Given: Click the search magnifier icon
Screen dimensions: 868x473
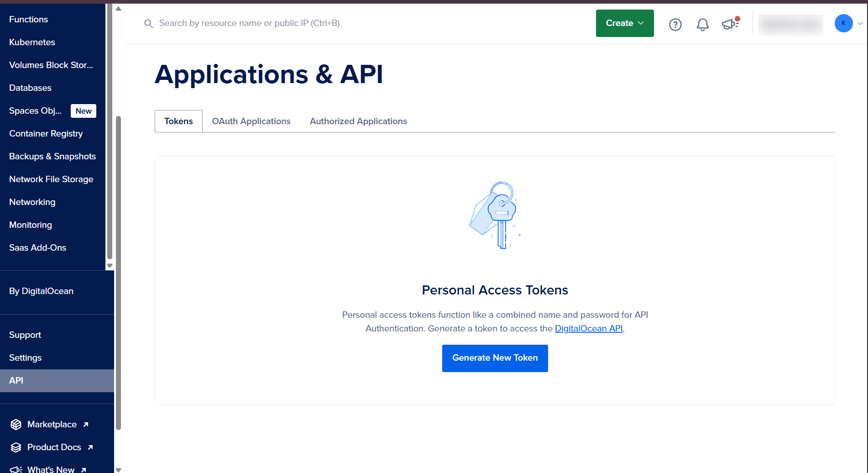Looking at the screenshot, I should point(148,23).
